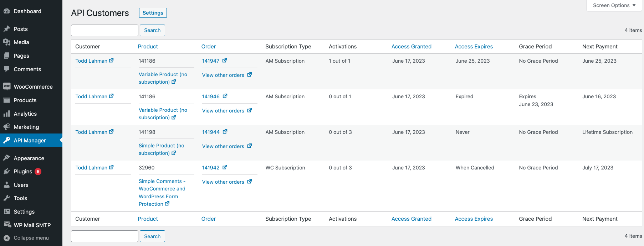The image size is (644, 246).
Task: Sort the table by Access Granted
Action: click(x=411, y=46)
